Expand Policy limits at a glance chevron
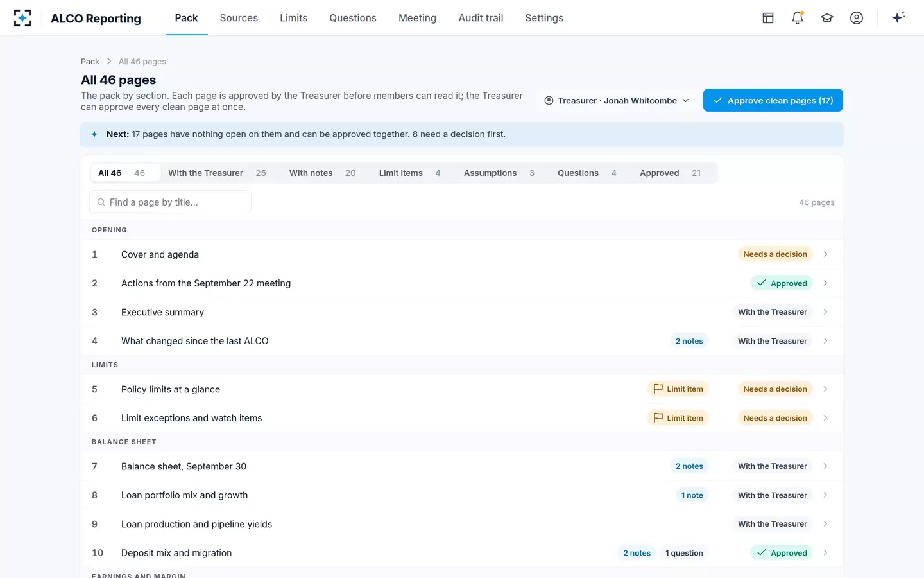 825,389
